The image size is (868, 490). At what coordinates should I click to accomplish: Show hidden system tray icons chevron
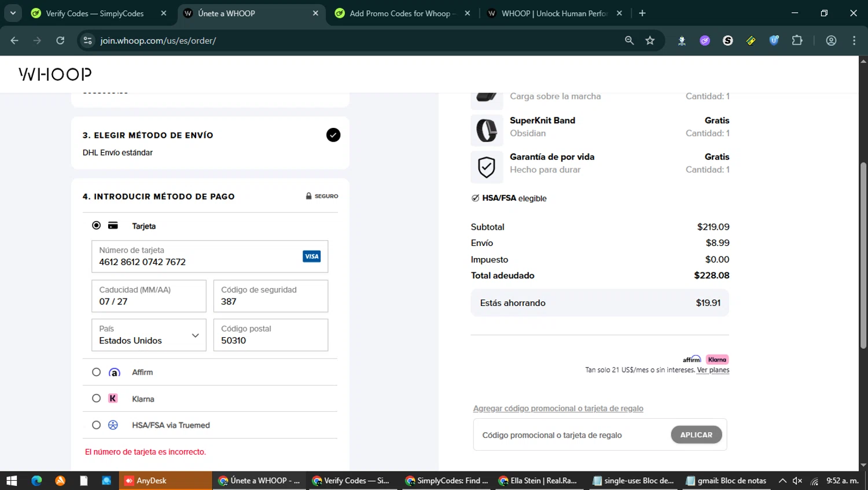coord(782,481)
